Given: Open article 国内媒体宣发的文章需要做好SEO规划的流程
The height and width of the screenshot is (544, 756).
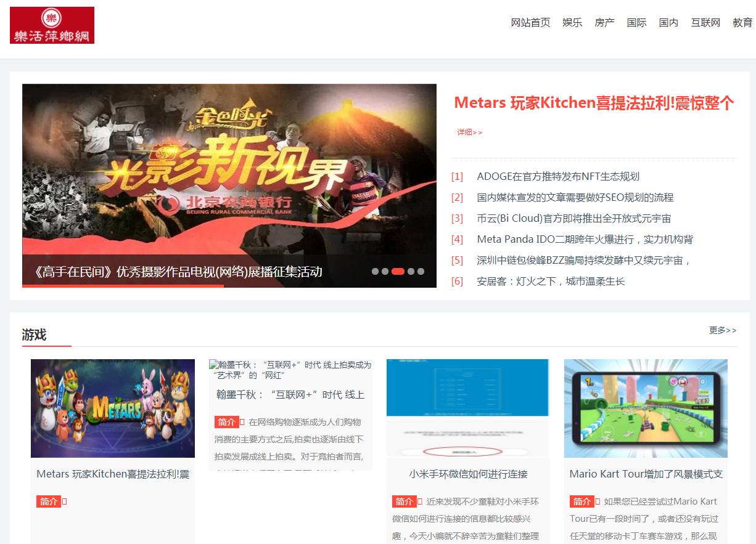Looking at the screenshot, I should click(x=575, y=197).
